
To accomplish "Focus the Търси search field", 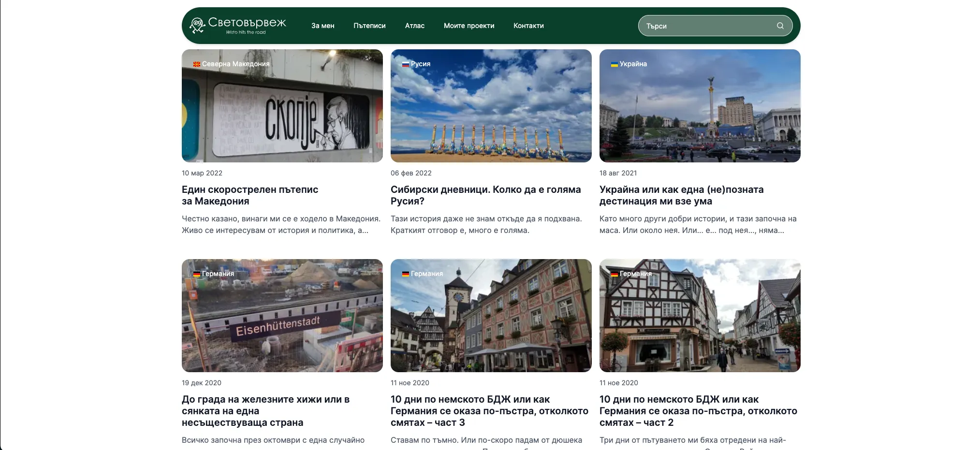I will click(715, 26).
